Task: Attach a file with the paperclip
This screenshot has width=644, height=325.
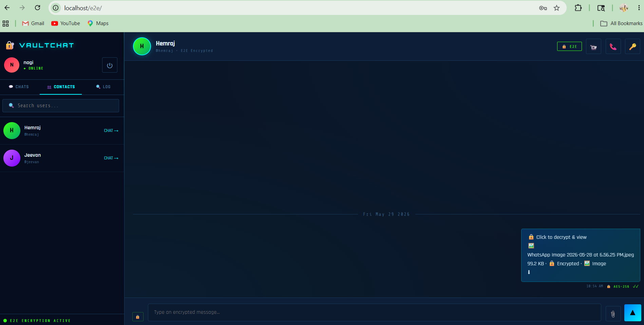Action: pyautogui.click(x=613, y=314)
